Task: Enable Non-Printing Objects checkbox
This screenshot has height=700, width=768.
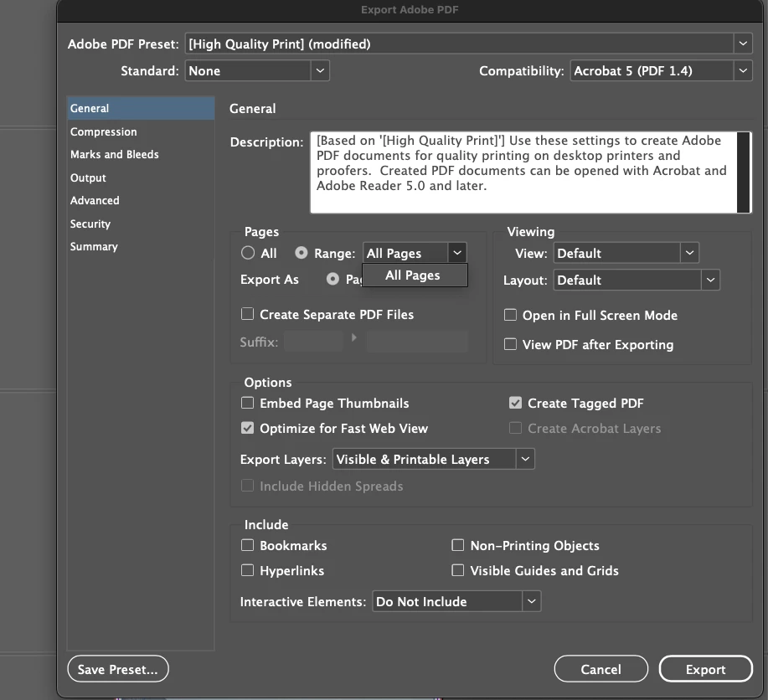Action: [x=458, y=545]
